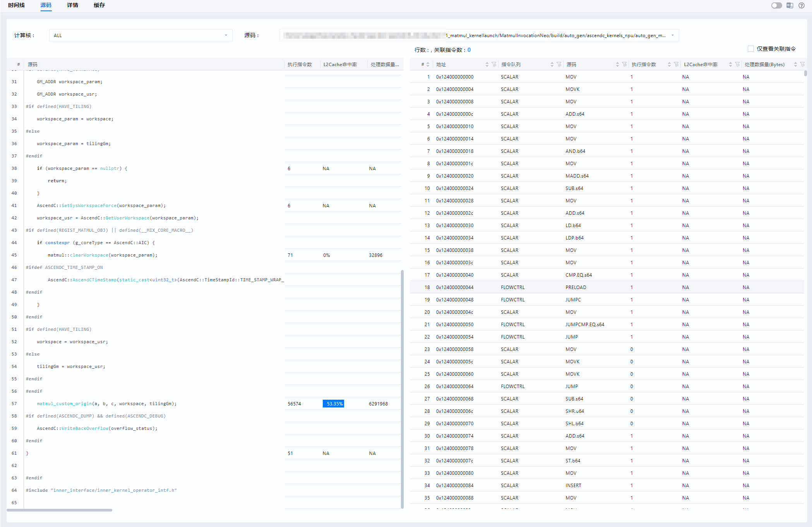Click address 0x124000000000

455,77
